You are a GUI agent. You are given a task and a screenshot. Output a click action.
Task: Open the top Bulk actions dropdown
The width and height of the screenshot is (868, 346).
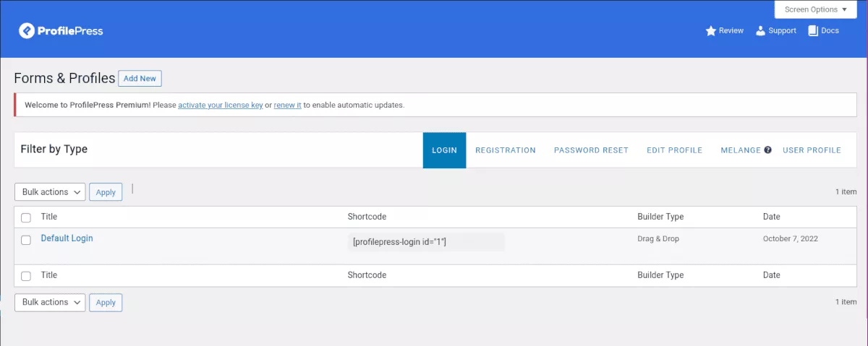(x=50, y=192)
